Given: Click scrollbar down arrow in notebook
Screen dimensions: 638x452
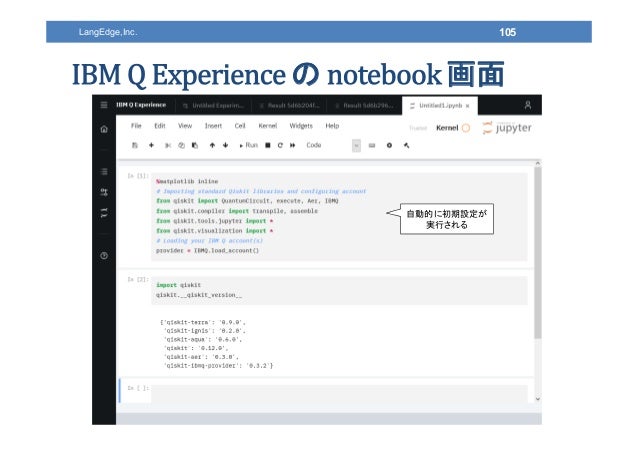Looking at the screenshot, I should click(x=537, y=399).
